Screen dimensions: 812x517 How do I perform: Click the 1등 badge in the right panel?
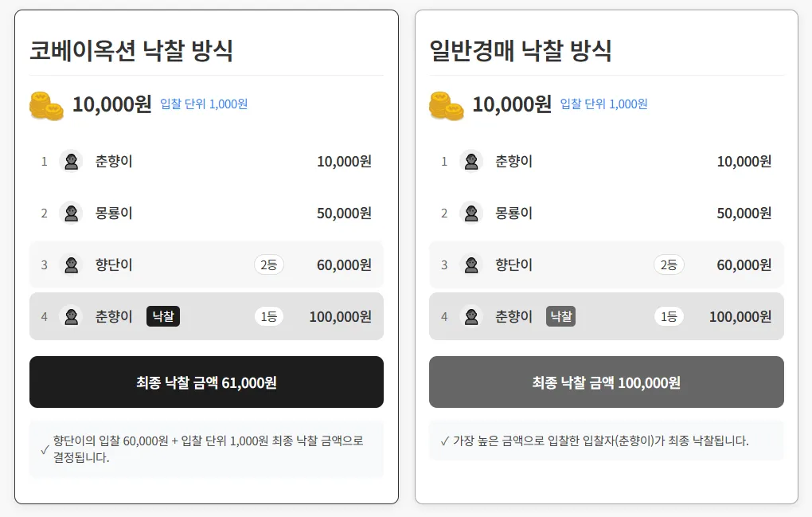(x=669, y=316)
